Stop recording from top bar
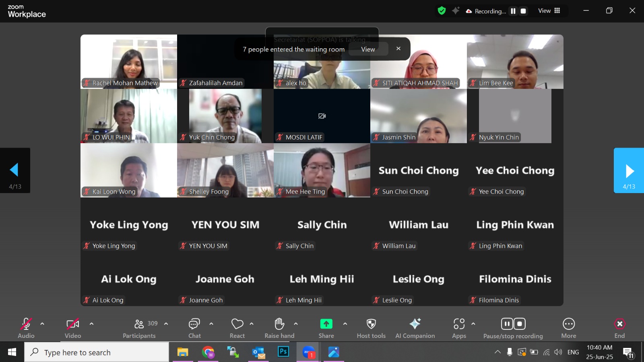This screenshot has height=362, width=644. tap(523, 11)
